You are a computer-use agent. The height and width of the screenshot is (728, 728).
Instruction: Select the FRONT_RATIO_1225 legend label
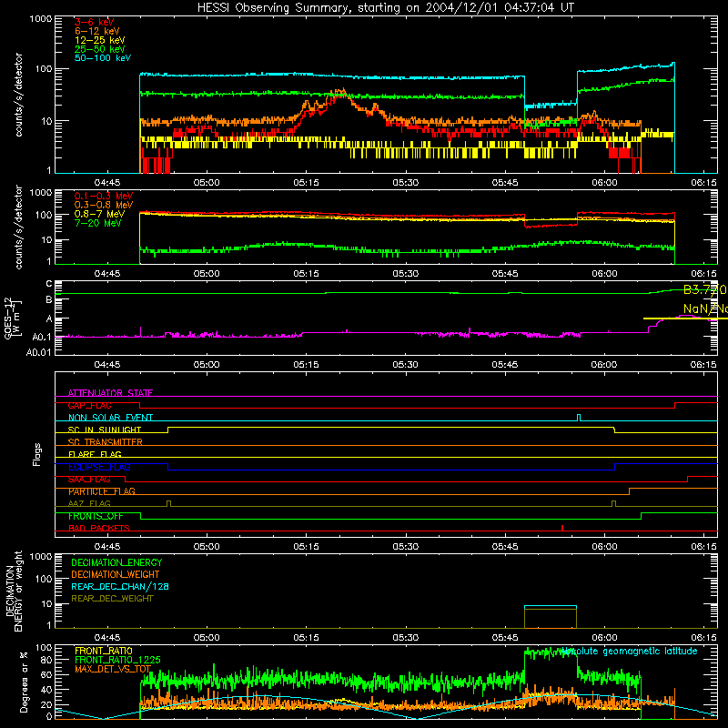117,660
